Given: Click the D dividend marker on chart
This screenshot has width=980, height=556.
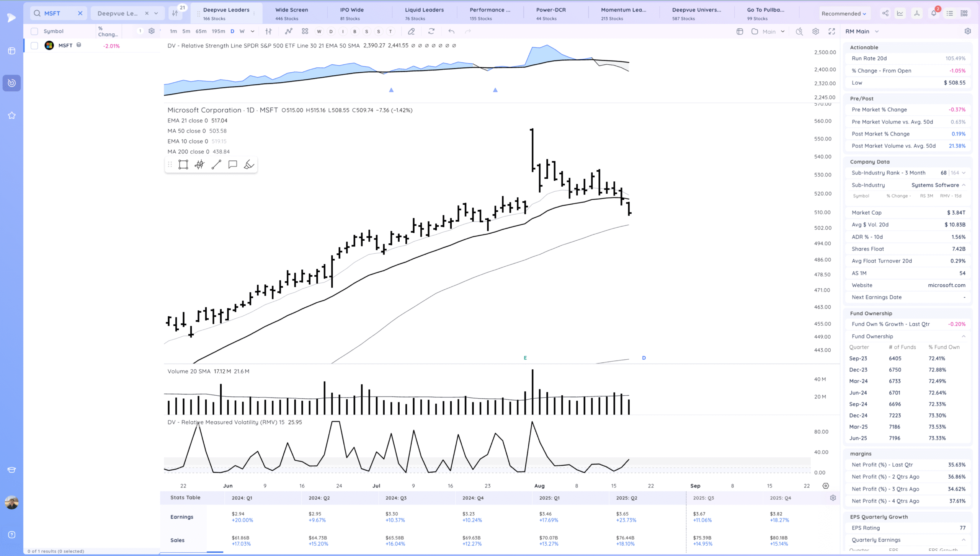Looking at the screenshot, I should pyautogui.click(x=644, y=358).
